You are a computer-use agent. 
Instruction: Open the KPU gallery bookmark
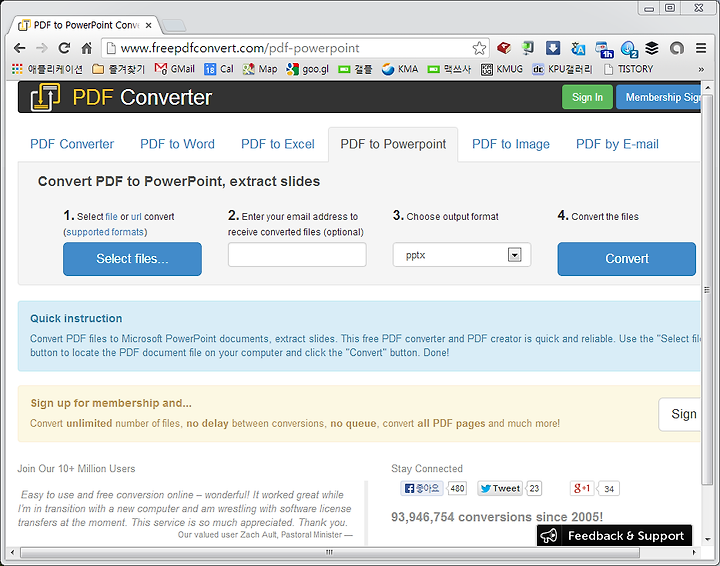pos(562,69)
